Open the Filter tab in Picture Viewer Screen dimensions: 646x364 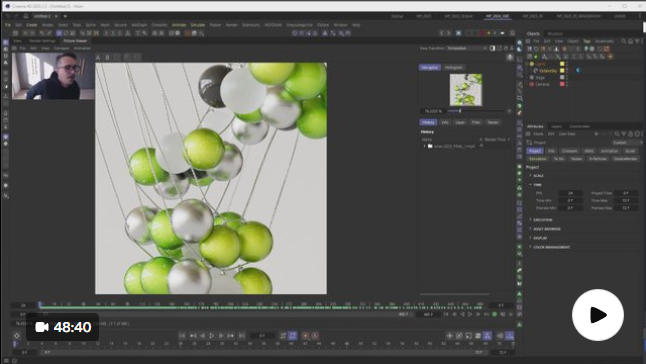click(x=476, y=122)
